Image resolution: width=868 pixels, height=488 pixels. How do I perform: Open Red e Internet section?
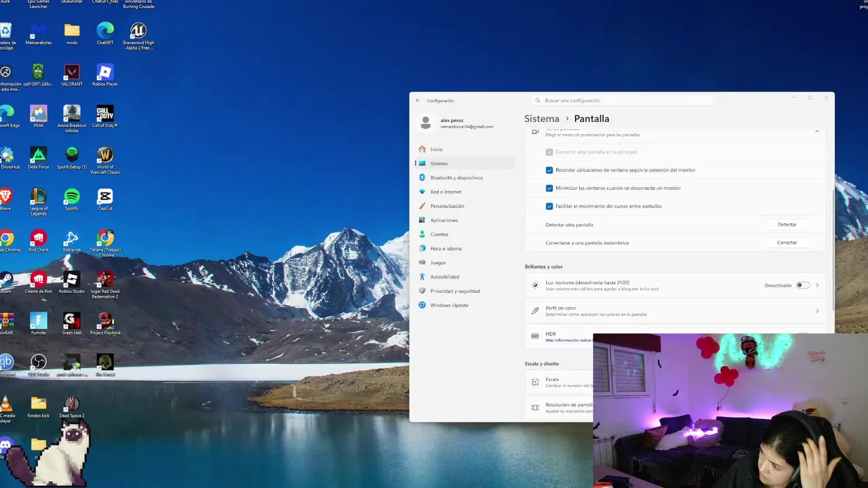click(465, 192)
